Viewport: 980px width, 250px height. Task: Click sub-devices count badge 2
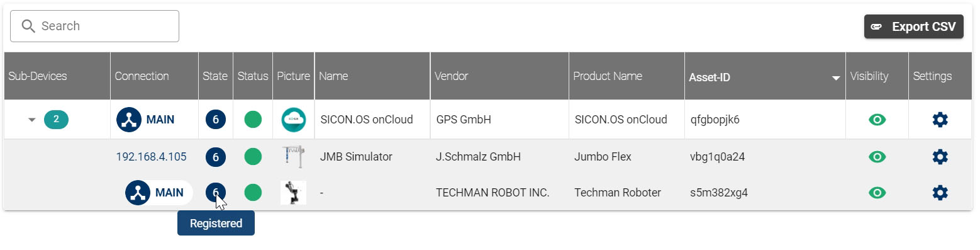pyautogui.click(x=56, y=119)
